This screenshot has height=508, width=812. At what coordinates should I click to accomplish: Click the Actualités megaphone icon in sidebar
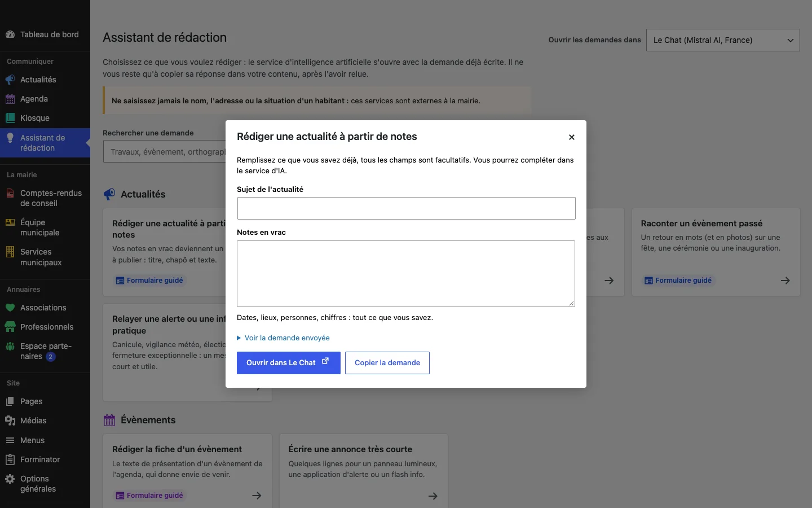[10, 80]
